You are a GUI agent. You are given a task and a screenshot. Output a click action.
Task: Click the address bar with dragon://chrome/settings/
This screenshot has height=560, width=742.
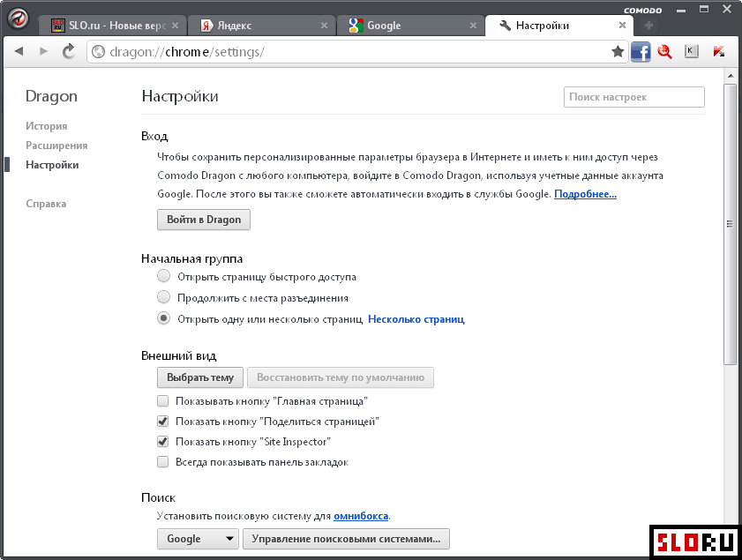pos(358,51)
